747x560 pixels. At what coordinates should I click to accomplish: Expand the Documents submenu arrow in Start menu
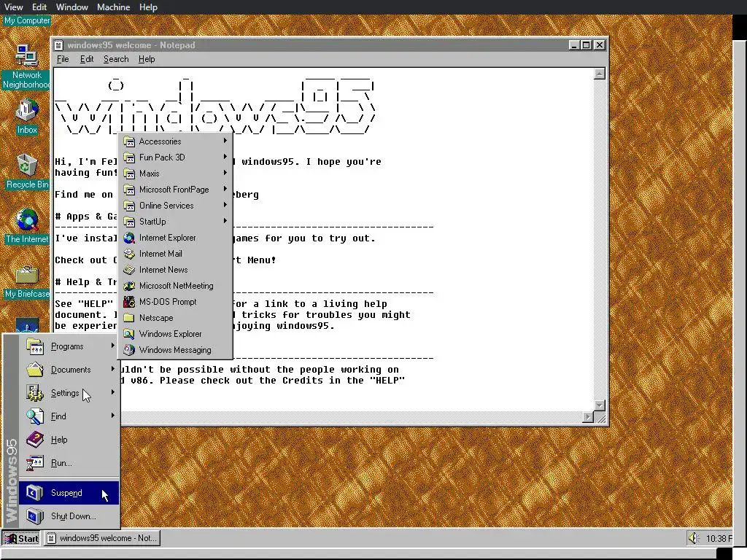click(112, 368)
